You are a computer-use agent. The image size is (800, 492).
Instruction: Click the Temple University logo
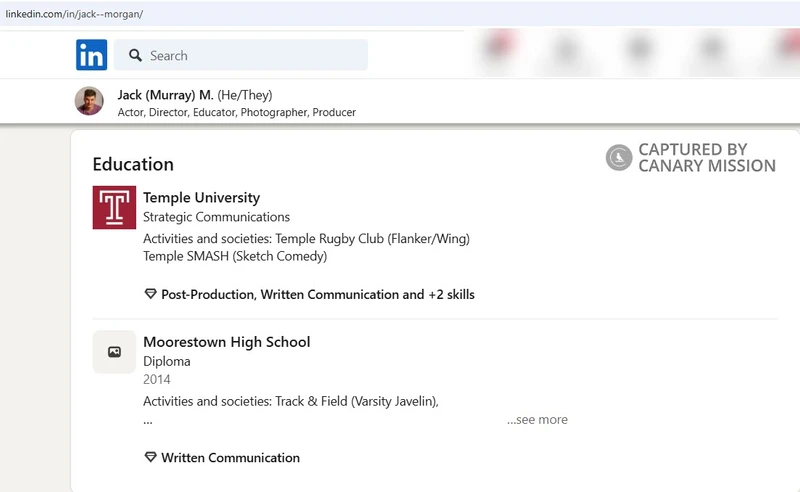click(114, 207)
